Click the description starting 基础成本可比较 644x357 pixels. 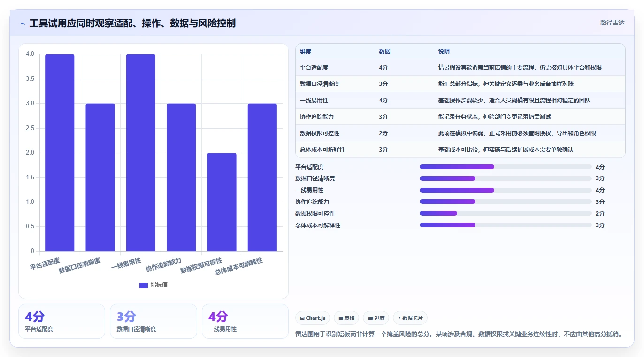[x=506, y=150]
